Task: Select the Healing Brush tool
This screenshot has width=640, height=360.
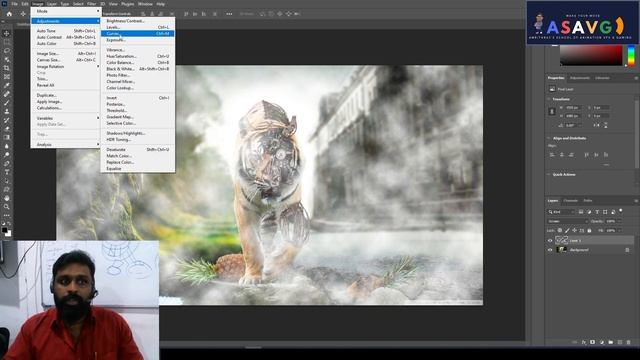Action: click(x=7, y=94)
